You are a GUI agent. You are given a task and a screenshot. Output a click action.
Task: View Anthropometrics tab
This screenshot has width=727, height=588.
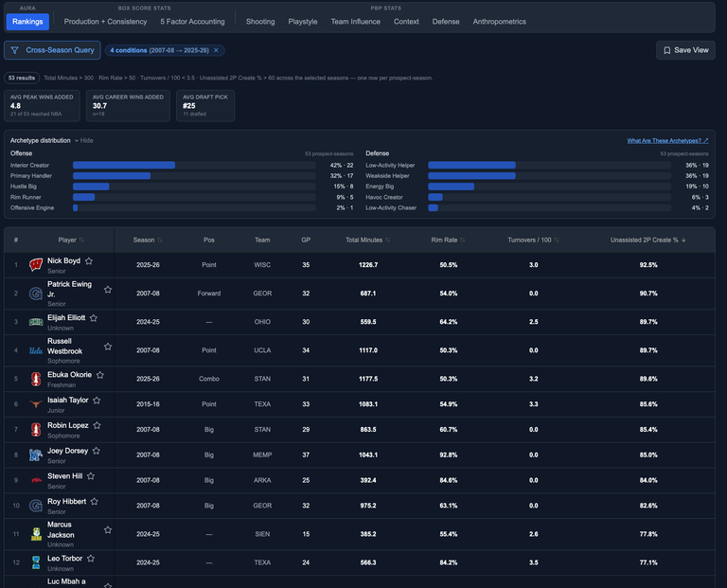[x=500, y=22]
